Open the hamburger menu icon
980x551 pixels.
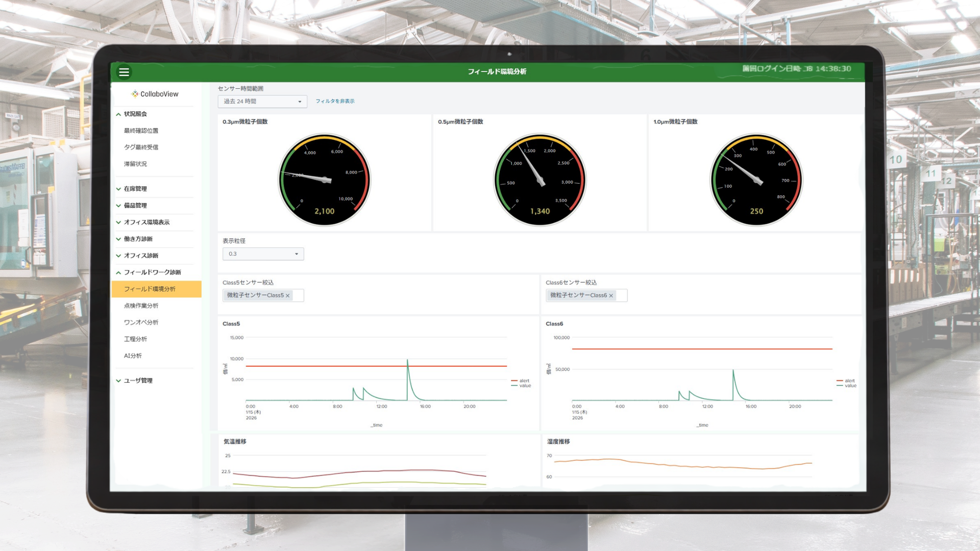coord(124,72)
